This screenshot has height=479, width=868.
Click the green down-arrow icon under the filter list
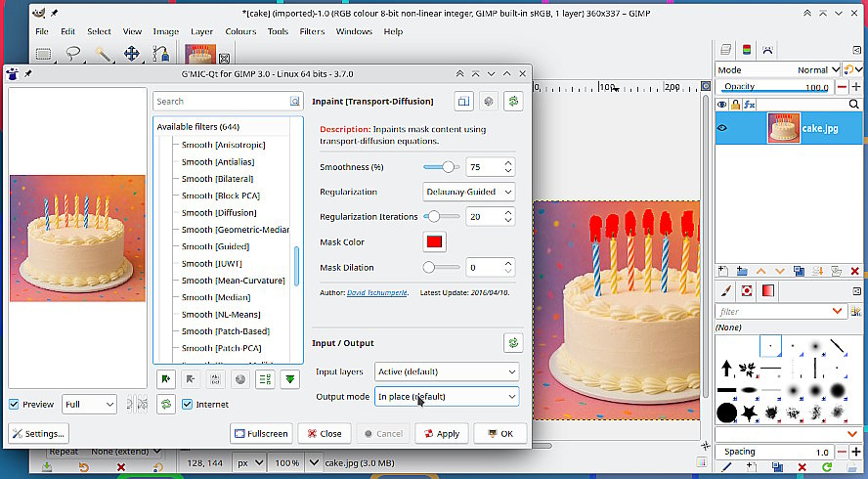pyautogui.click(x=290, y=379)
